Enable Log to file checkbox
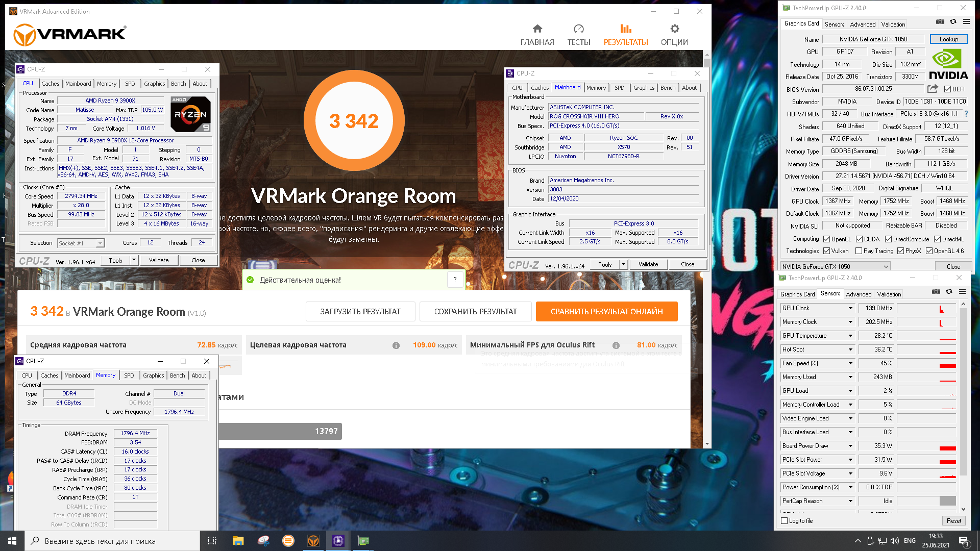This screenshot has height=551, width=980. 785,521
